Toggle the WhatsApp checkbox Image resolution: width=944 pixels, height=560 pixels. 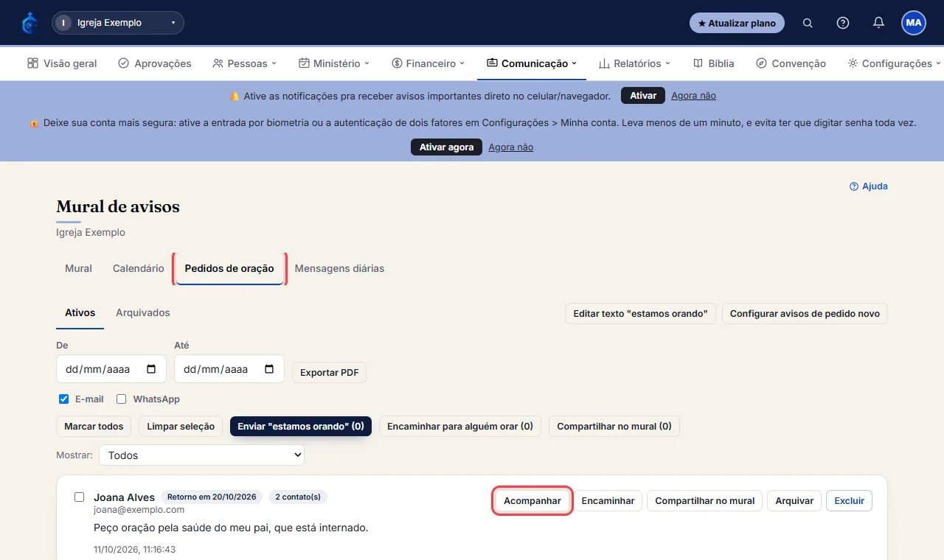click(122, 399)
